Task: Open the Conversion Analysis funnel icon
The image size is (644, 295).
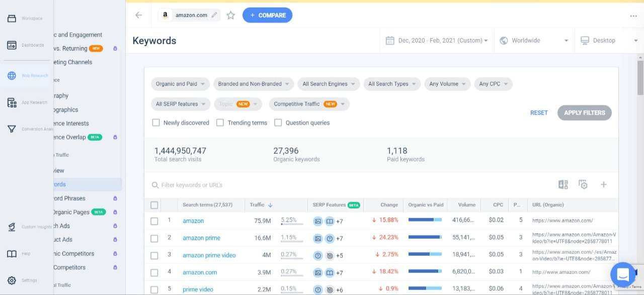Action: coord(12,129)
